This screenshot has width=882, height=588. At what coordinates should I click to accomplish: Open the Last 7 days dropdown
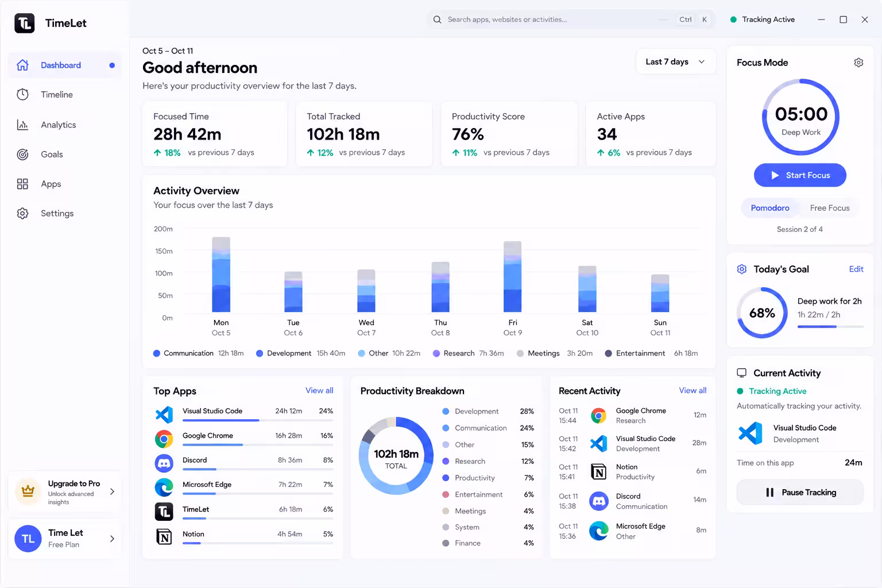point(676,62)
